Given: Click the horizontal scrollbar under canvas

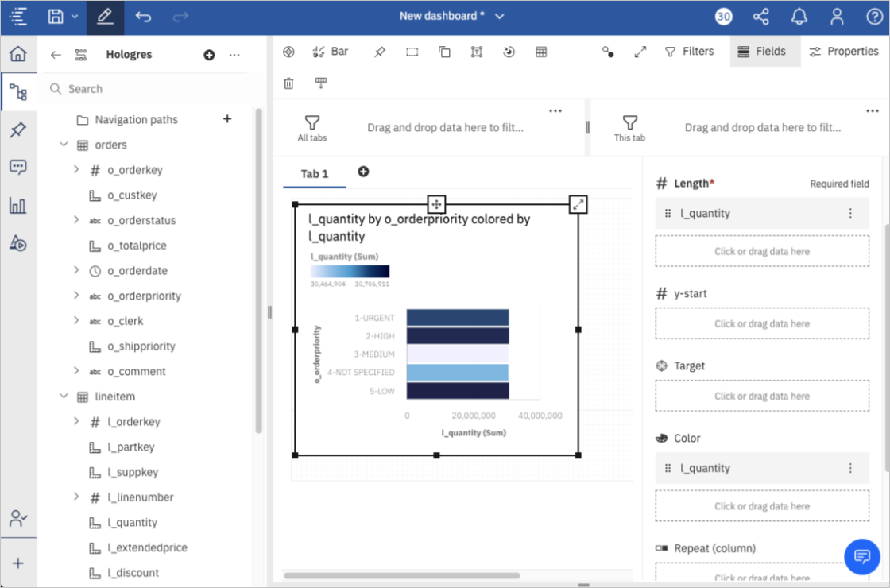Looking at the screenshot, I should [x=402, y=575].
